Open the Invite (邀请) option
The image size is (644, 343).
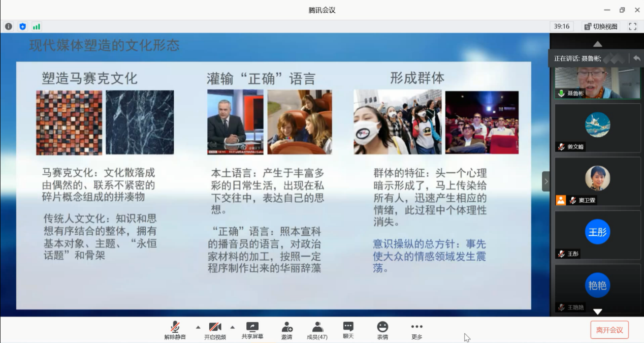[x=286, y=330]
